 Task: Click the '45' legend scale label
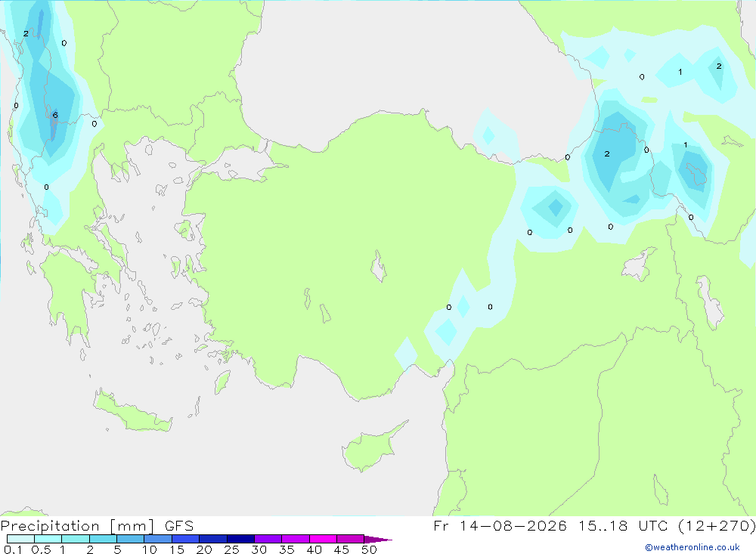point(342,549)
